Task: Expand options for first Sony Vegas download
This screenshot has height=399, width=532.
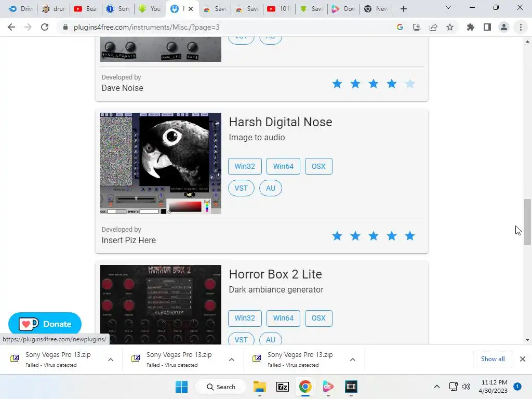Action: click(111, 360)
